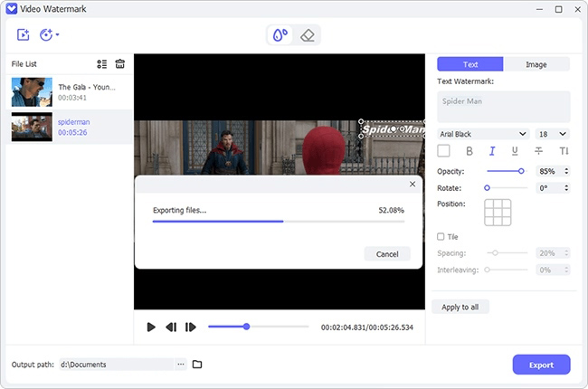Click the Output path field

pos(117,365)
